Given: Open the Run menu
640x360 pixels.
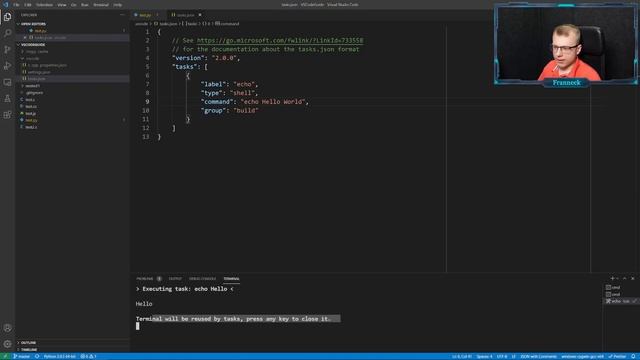Looking at the screenshot, I should [x=84, y=4].
